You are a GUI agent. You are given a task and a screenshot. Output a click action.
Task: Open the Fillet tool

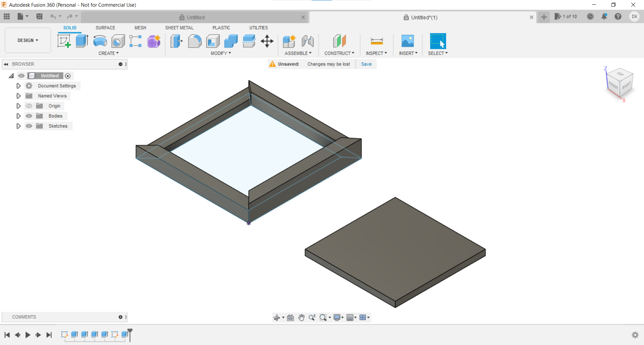pos(195,41)
